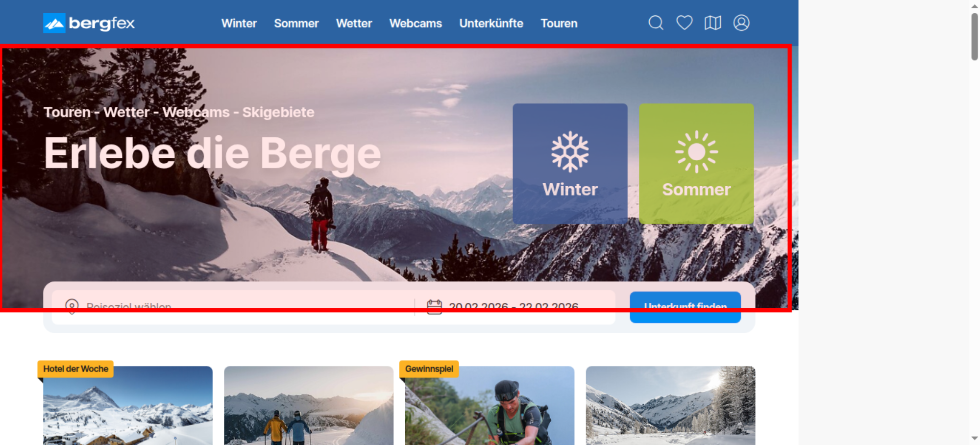Click the location pin icon
Screen dimensions: 980x445
(72, 307)
